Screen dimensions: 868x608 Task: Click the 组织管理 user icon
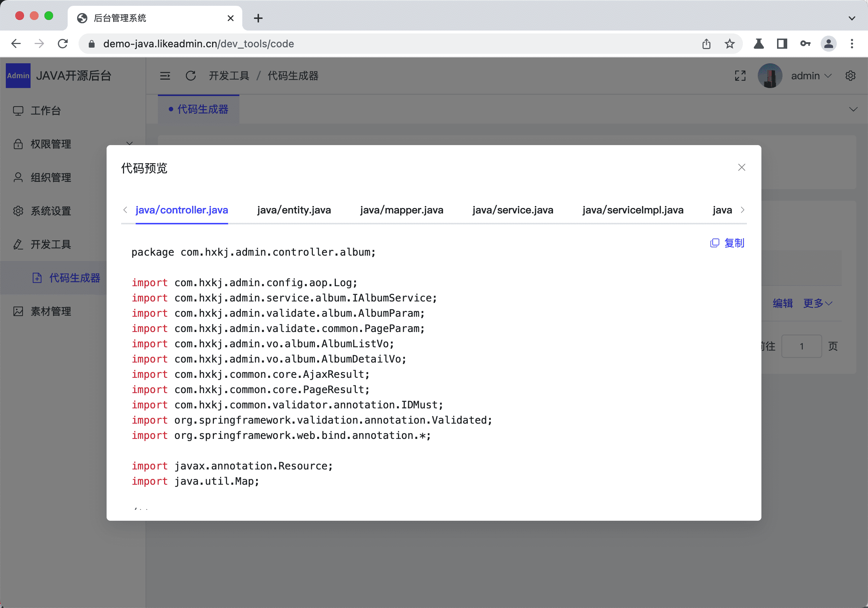point(18,177)
